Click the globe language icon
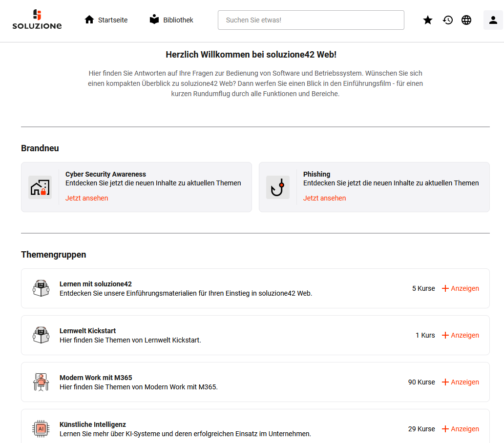Screen dimensions: 504x443 pyautogui.click(x=466, y=20)
